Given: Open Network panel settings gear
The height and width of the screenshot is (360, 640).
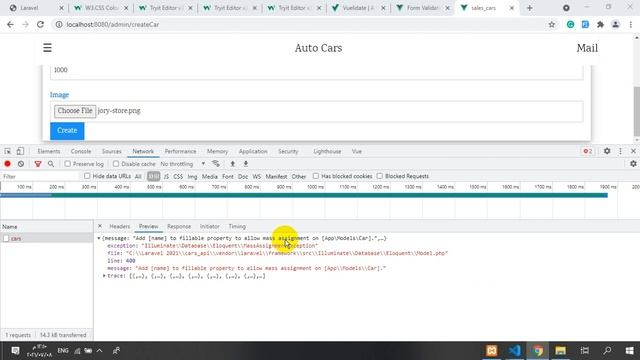Looking at the screenshot, I should point(633,164).
